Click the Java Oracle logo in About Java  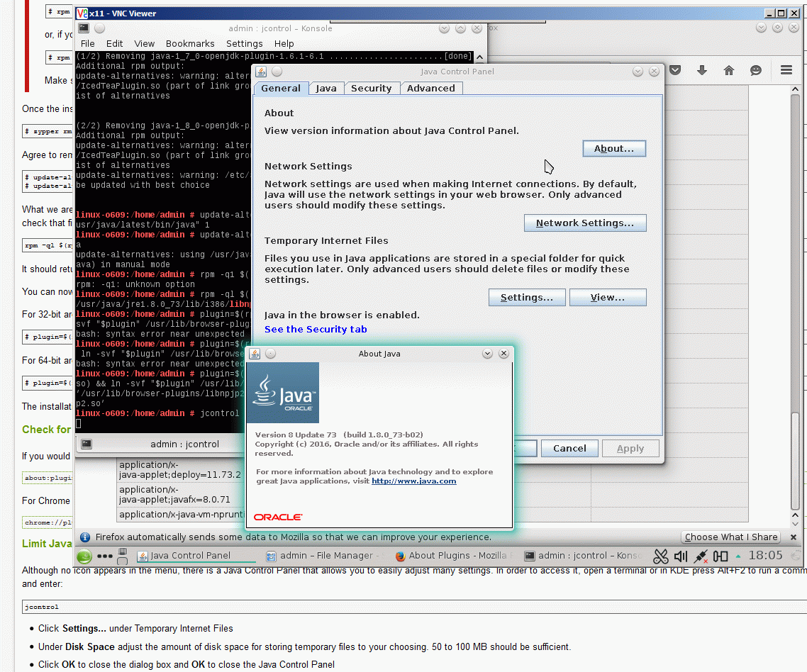click(283, 393)
